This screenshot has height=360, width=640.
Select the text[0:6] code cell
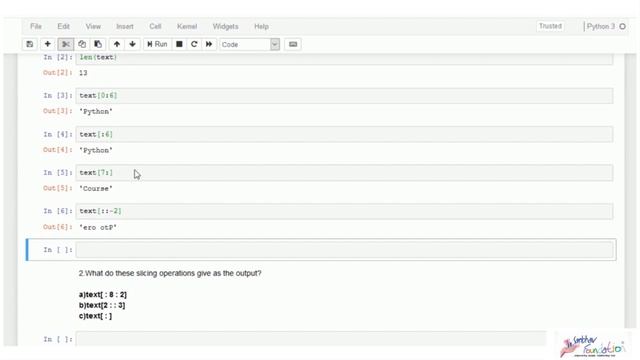click(344, 96)
